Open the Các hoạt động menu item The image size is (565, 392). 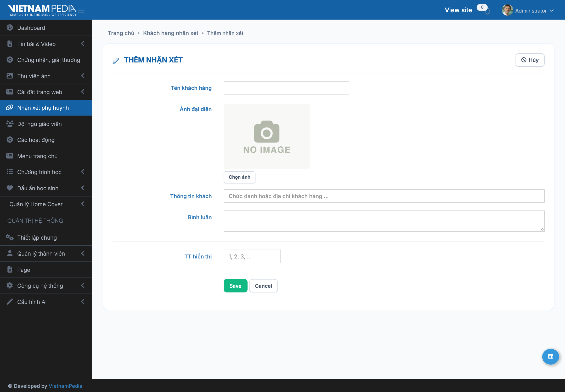click(46, 140)
